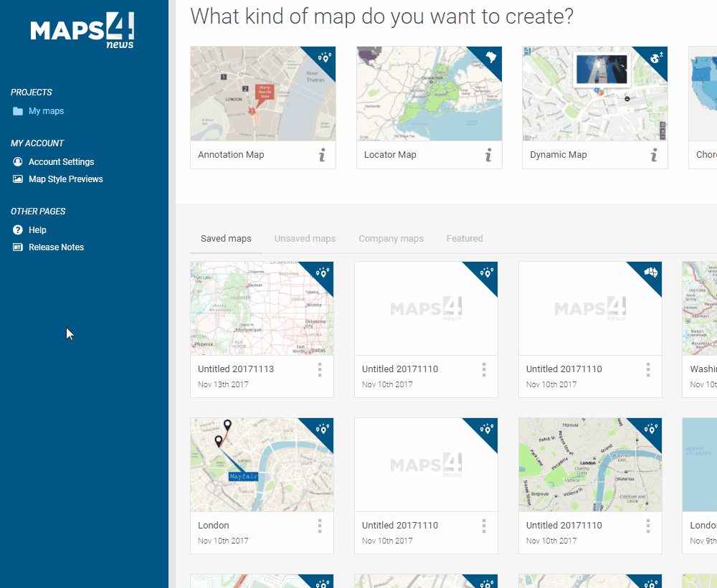Click the pin badge on Annotation Map card
717x588 pixels.
pyautogui.click(x=325, y=57)
